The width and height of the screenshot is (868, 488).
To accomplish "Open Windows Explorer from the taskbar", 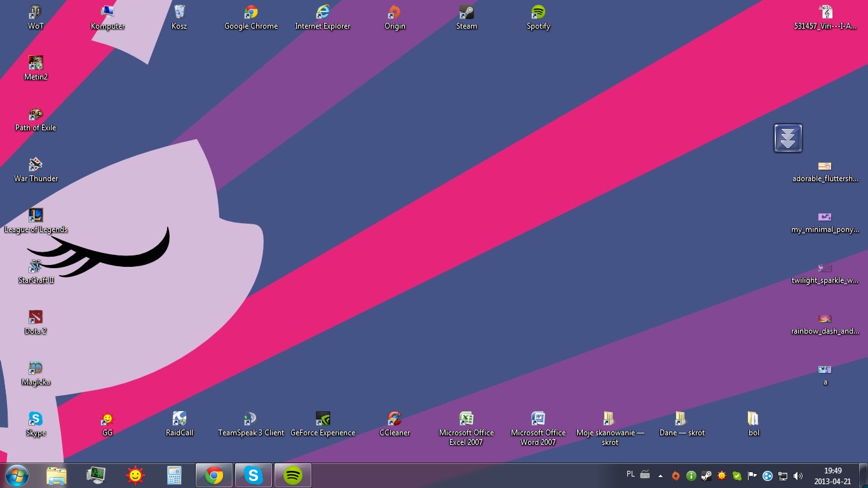I will 56,475.
